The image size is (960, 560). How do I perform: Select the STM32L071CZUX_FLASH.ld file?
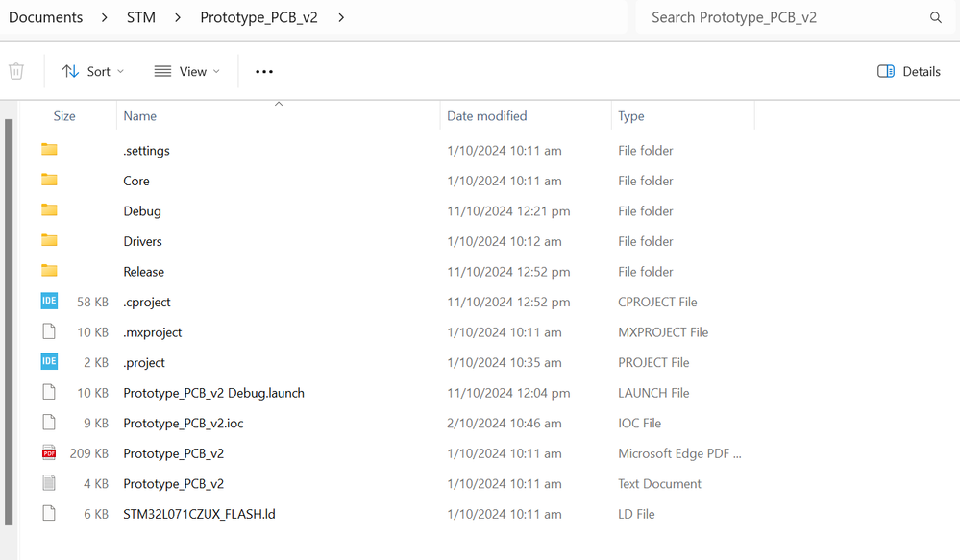coord(199,514)
